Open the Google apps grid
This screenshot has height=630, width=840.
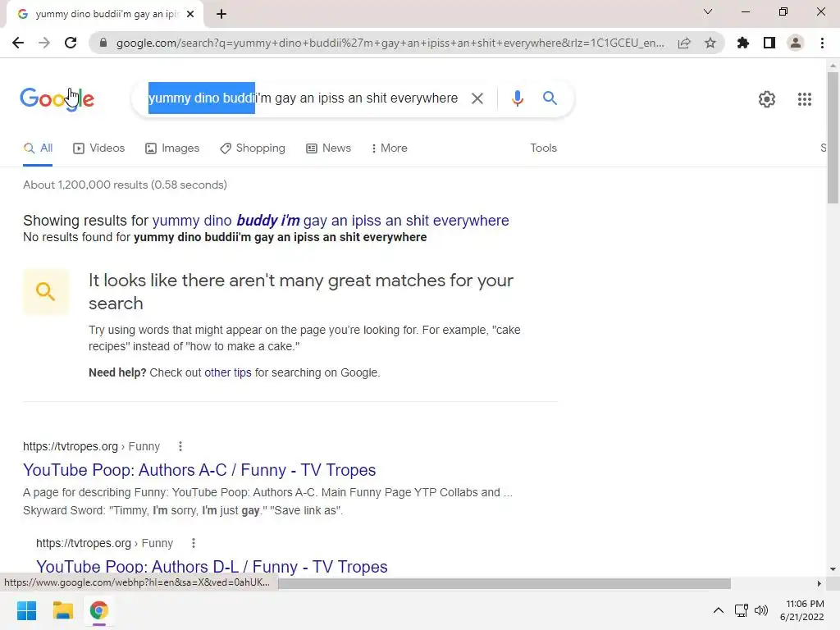tap(804, 99)
